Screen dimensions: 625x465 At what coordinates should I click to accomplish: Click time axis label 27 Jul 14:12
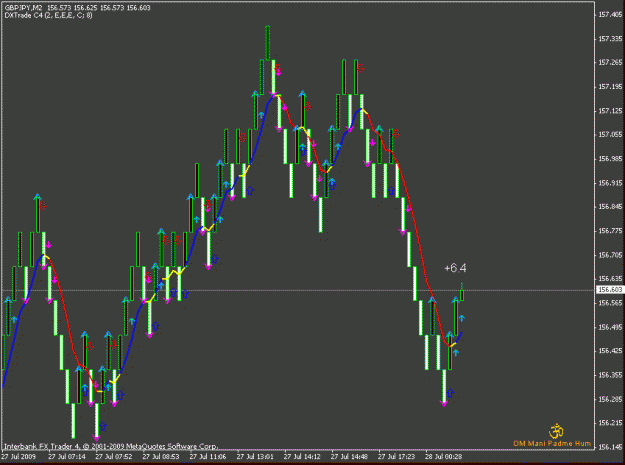302,457
